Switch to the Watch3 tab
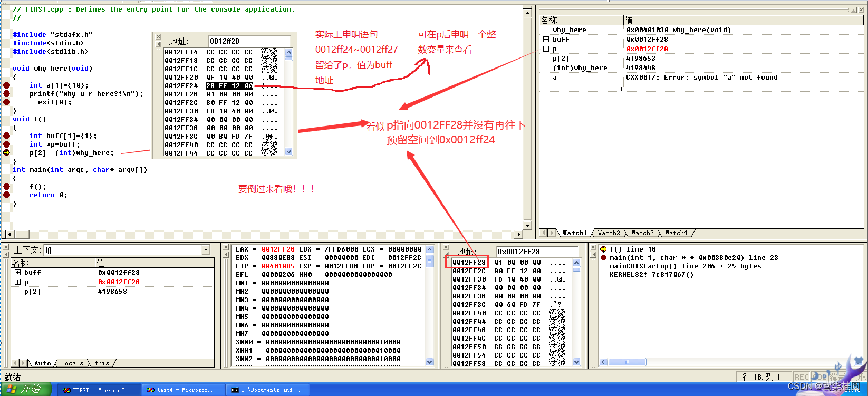Viewport: 868px width, 396px height. pyautogui.click(x=642, y=233)
